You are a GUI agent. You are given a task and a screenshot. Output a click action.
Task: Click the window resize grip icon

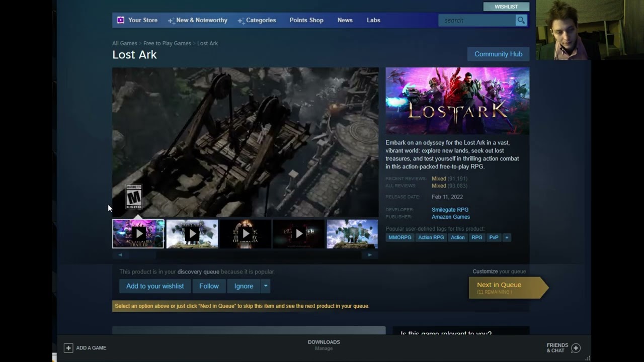pyautogui.click(x=588, y=358)
